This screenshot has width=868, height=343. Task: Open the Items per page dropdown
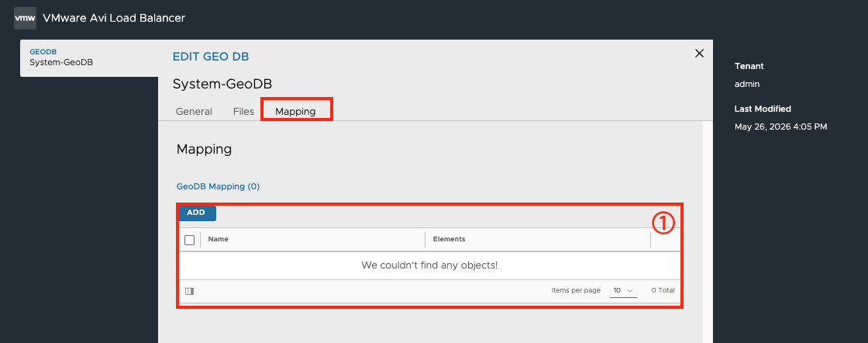623,290
